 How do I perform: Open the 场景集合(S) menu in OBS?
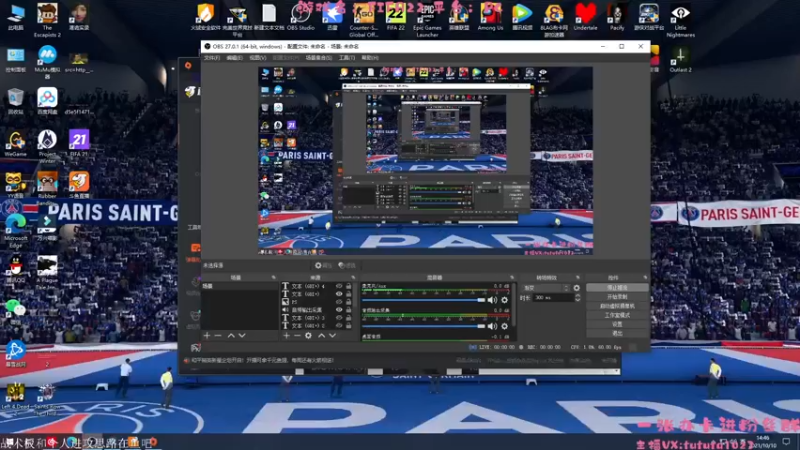coord(318,58)
